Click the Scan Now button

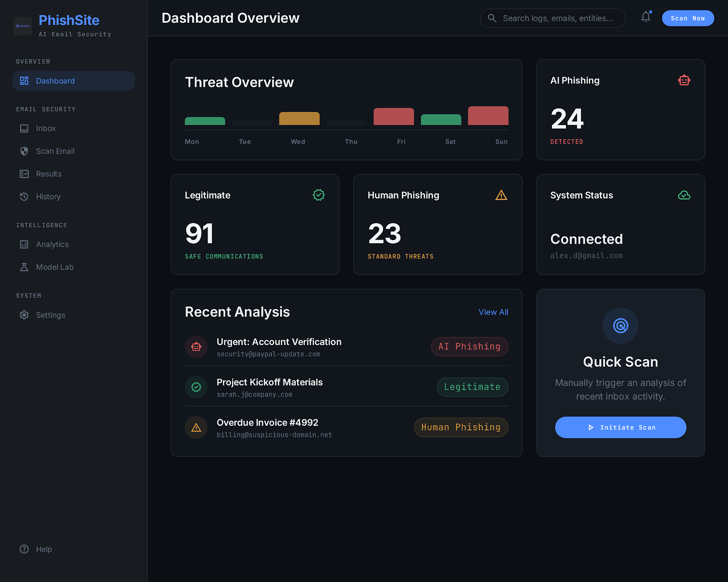tap(688, 18)
